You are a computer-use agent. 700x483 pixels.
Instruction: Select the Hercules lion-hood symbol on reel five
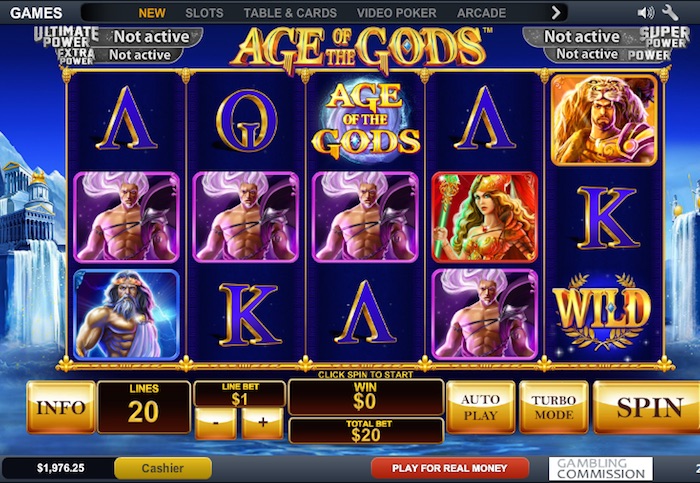click(604, 121)
